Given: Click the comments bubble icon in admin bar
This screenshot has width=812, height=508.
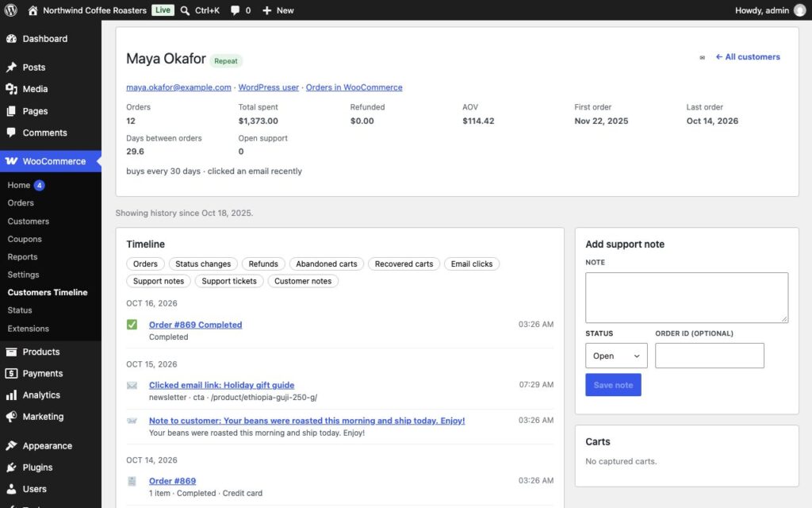Looking at the screenshot, I should 235,10.
